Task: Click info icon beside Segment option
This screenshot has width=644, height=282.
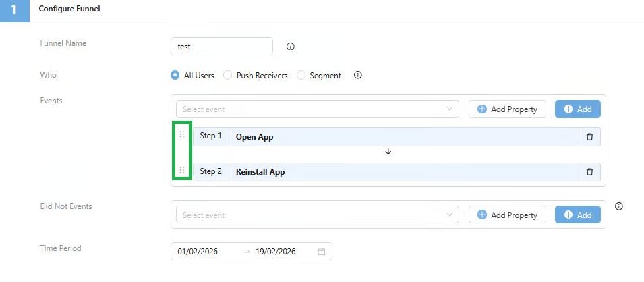Action: click(358, 75)
